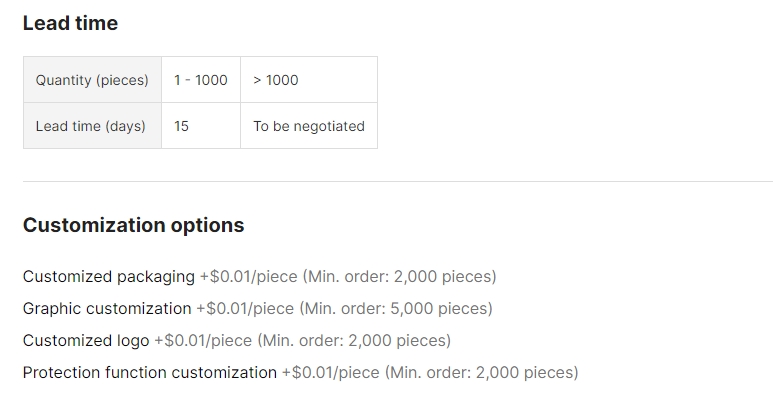Click the word pieces in Quantity header
773x396 pixels.
click(123, 80)
